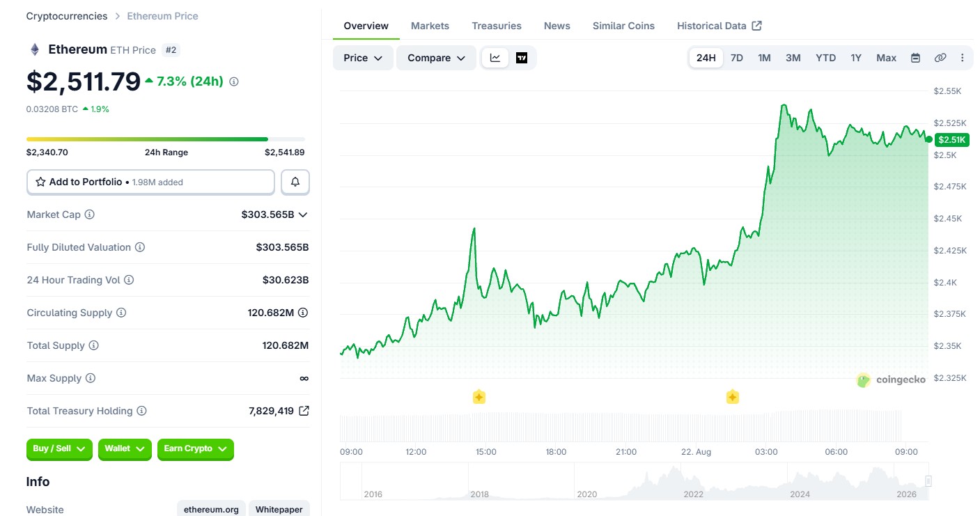
Task: Click the copy chart link icon
Action: (x=940, y=58)
